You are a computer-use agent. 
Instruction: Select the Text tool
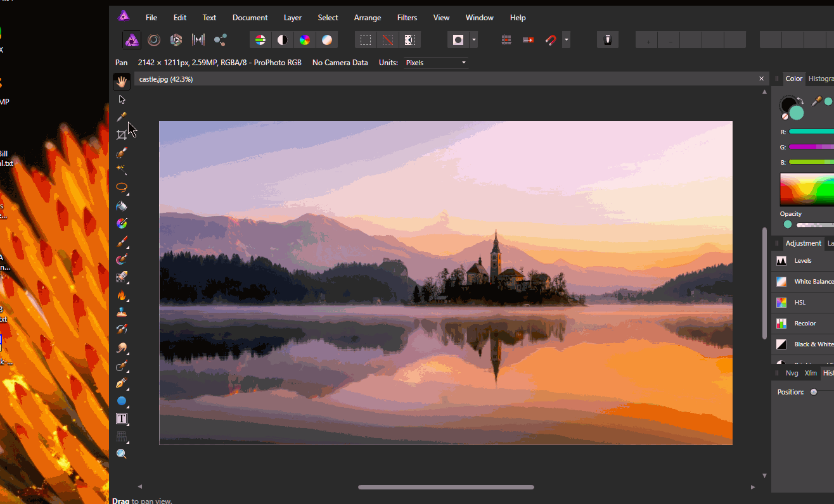tap(122, 419)
